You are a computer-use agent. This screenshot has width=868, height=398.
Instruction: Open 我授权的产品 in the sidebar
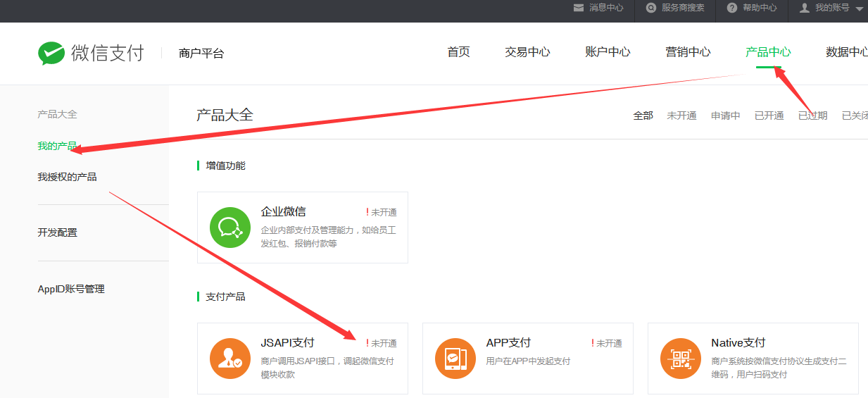pyautogui.click(x=67, y=177)
